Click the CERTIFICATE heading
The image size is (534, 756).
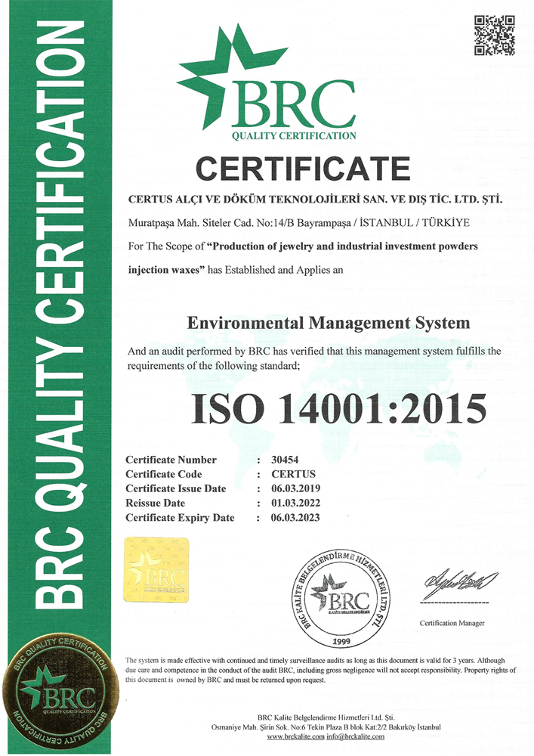tap(302, 169)
